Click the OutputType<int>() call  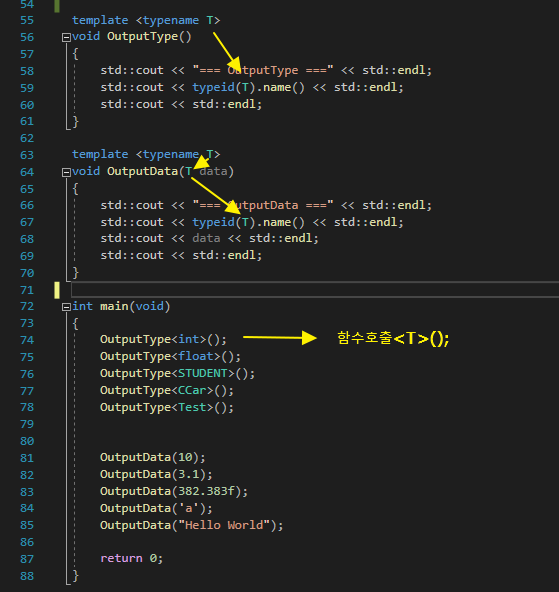pos(163,339)
